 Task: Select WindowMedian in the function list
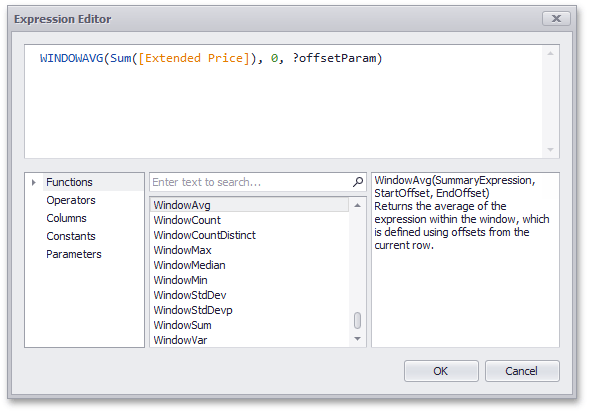pos(250,265)
